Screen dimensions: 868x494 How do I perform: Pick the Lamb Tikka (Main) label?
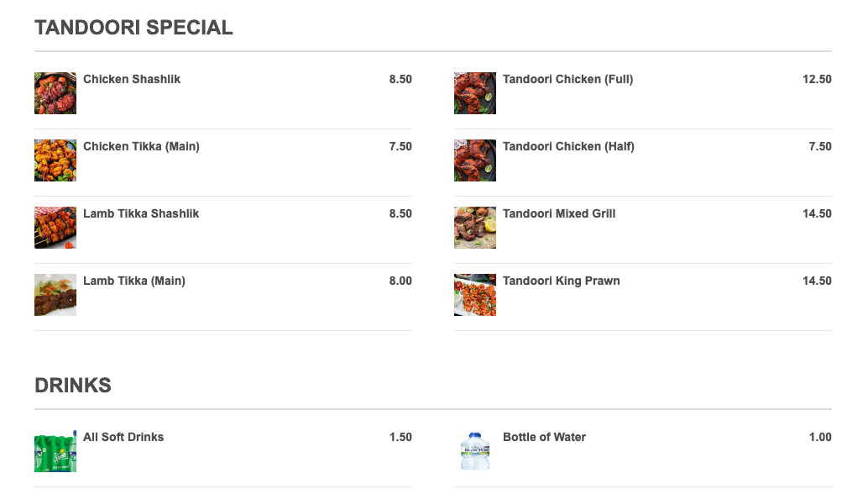(x=134, y=281)
